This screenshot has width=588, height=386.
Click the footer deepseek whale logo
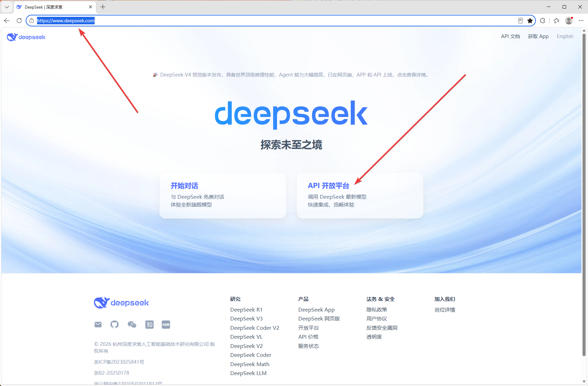121,303
